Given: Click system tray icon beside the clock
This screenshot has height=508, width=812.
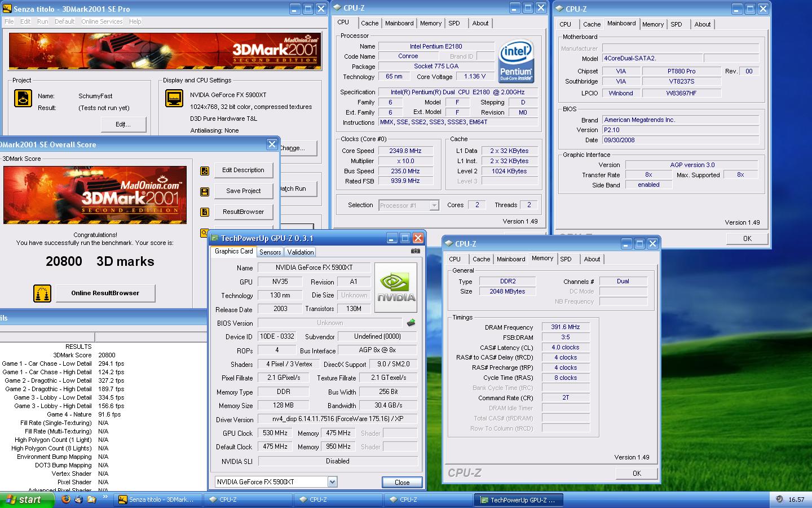Looking at the screenshot, I should [779, 500].
